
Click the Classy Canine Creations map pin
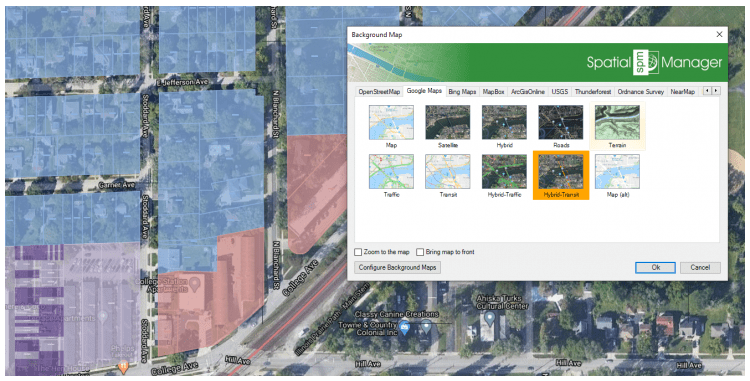pos(426,327)
